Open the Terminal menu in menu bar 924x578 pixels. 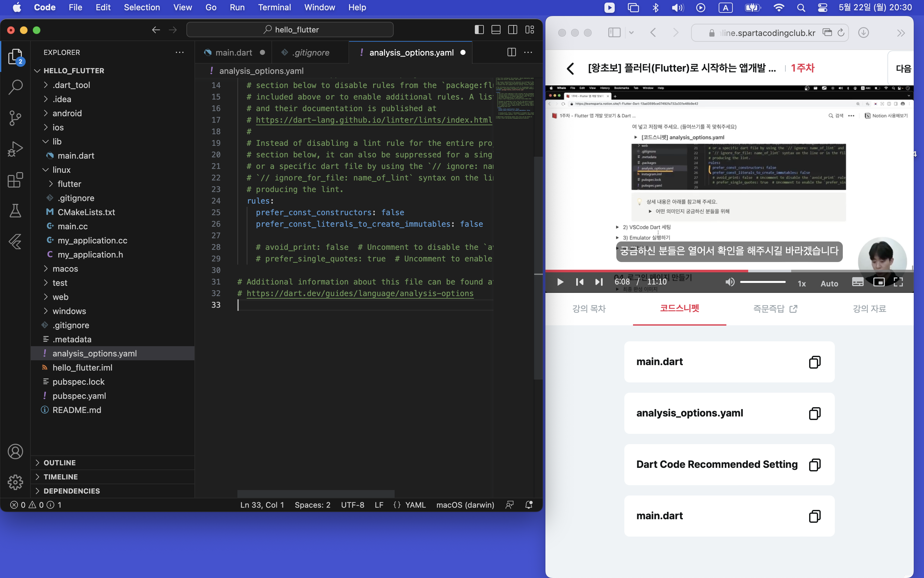274,8
